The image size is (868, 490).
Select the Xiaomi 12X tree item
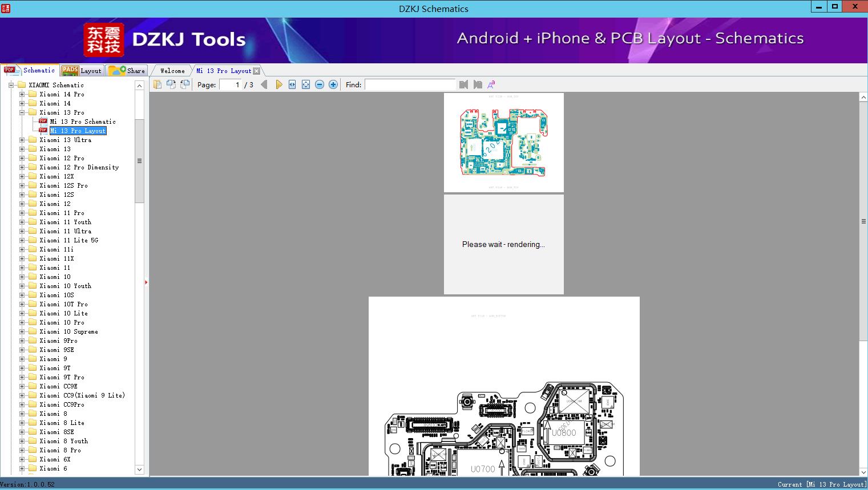(x=57, y=176)
